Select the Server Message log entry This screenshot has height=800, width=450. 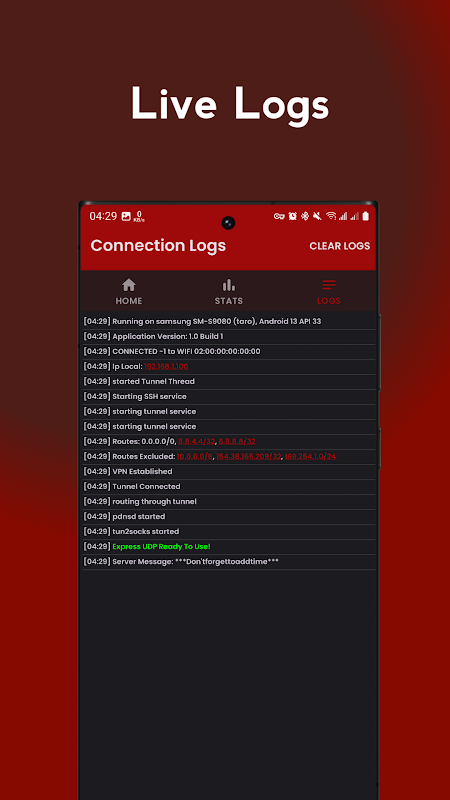[229, 562]
